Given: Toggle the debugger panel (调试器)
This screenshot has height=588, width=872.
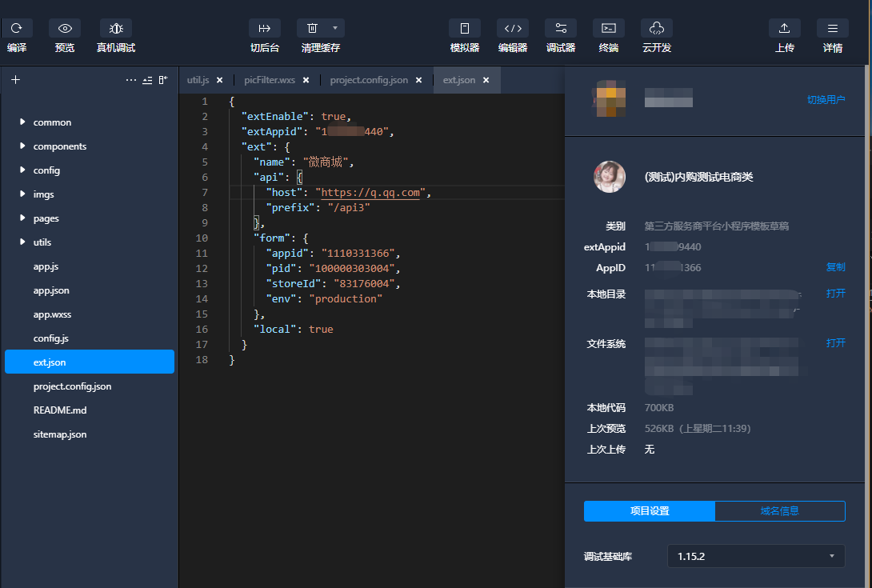Looking at the screenshot, I should click(x=561, y=28).
